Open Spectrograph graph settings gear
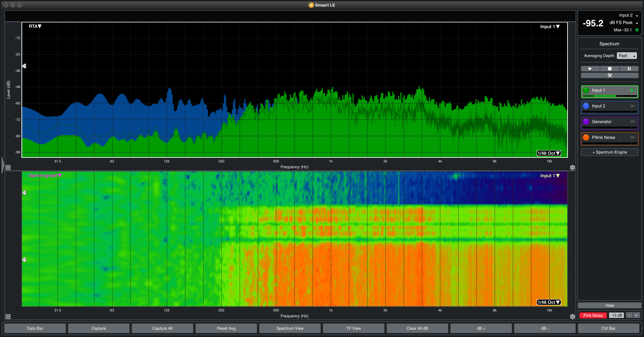This screenshot has height=337, width=644. (573, 317)
